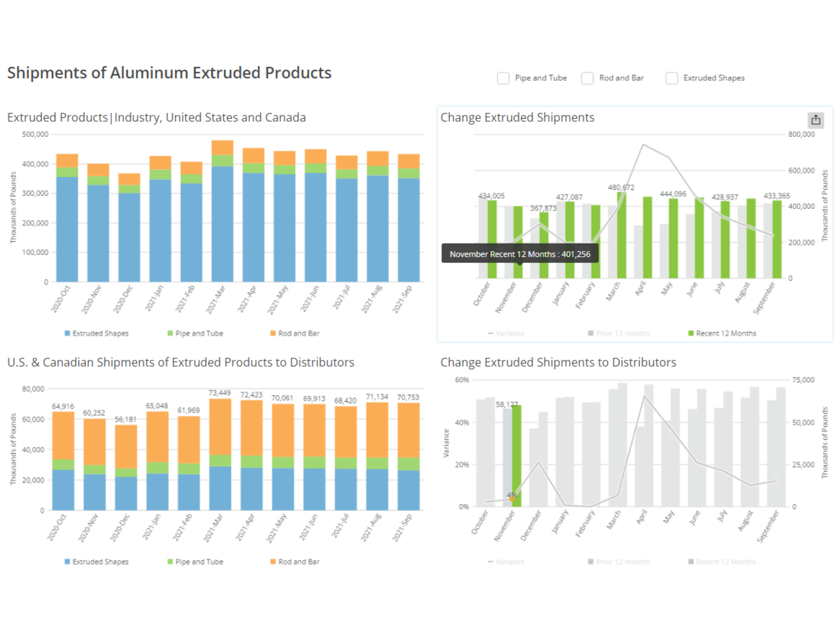This screenshot has height=630, width=840.
Task: Toggle Pipe and Tube legend in top-left chart
Action: pos(196,333)
